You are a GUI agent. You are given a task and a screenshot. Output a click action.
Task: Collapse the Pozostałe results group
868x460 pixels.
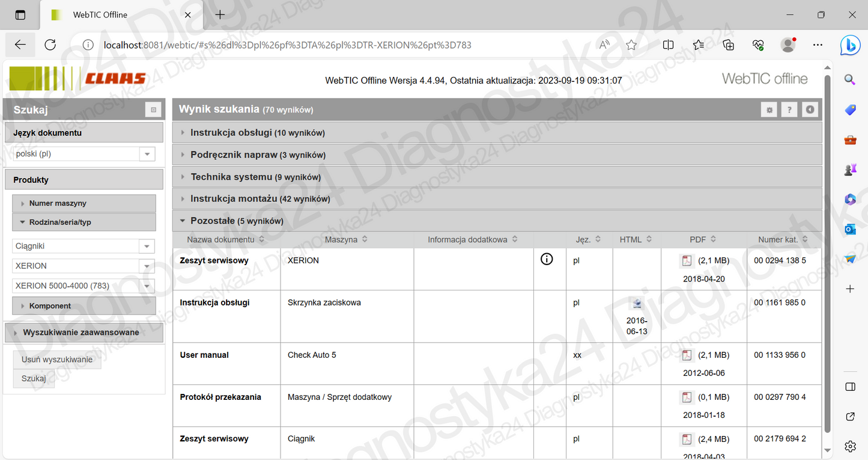pyautogui.click(x=497, y=221)
